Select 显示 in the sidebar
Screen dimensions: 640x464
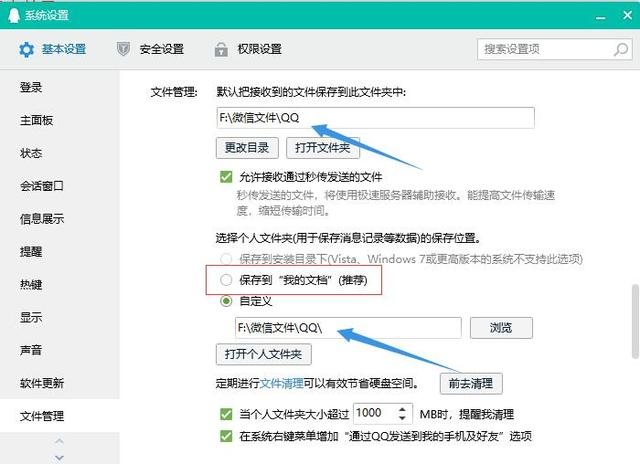point(31,317)
